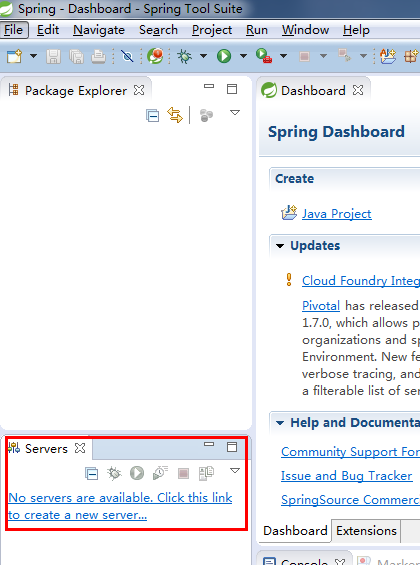The height and width of the screenshot is (565, 420).
Task: Collapse the Help and Documentation section
Action: click(x=280, y=423)
